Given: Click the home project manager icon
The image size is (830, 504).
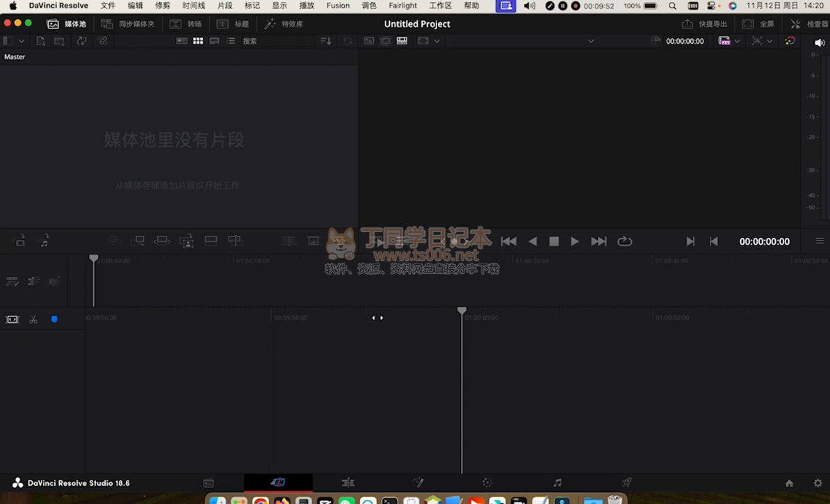Looking at the screenshot, I should pos(789,483).
